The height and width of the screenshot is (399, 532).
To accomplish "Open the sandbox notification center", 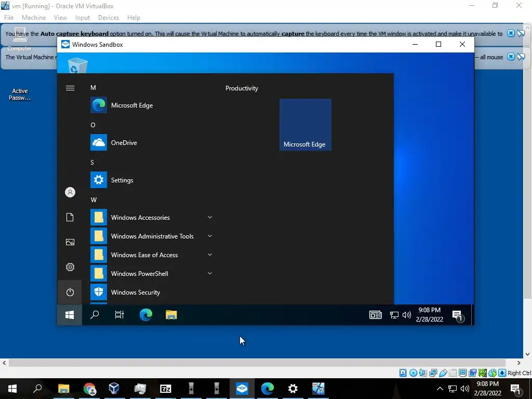I will 458,315.
